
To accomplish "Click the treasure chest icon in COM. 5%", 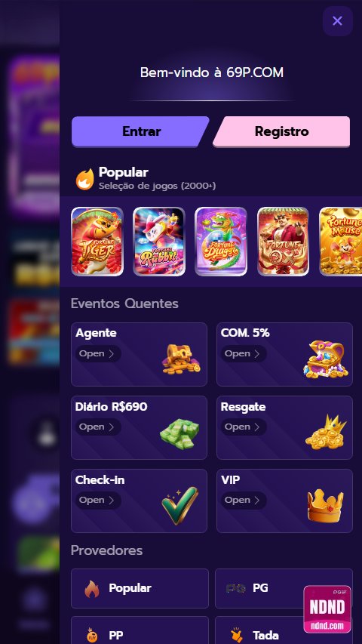I will [x=326, y=359].
